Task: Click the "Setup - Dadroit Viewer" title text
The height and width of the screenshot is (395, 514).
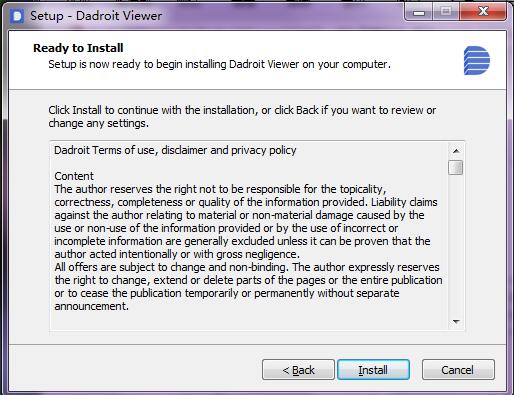Action: (x=96, y=16)
